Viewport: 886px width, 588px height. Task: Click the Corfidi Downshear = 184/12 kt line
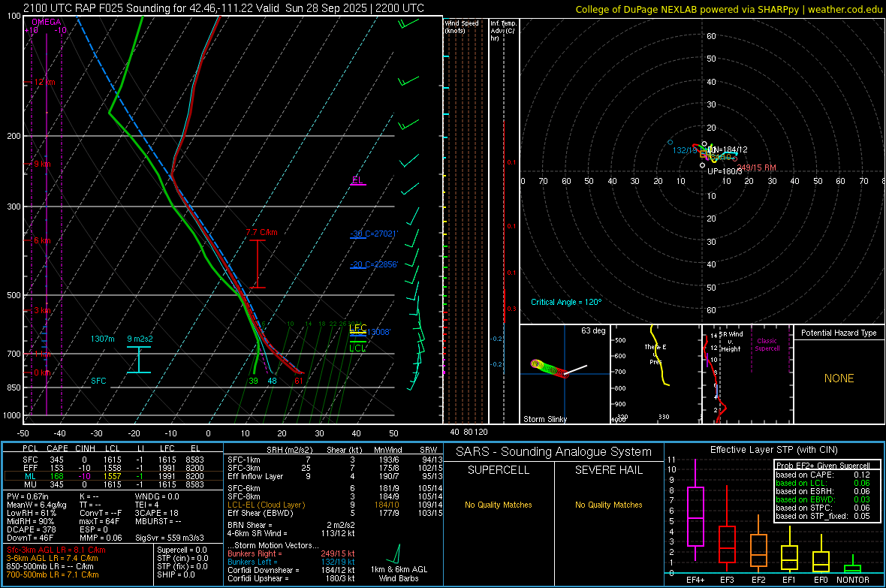(291, 570)
